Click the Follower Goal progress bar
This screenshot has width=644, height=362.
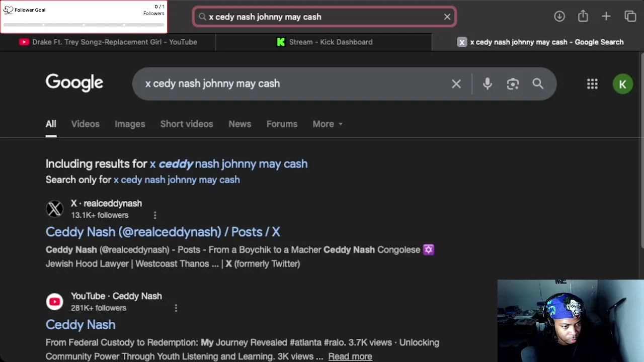click(x=84, y=25)
